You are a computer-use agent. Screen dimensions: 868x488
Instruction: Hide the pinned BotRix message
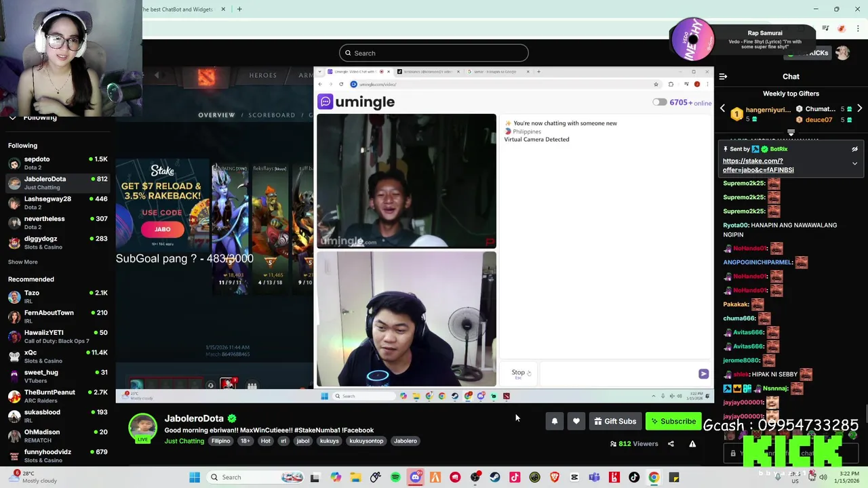[x=854, y=149]
